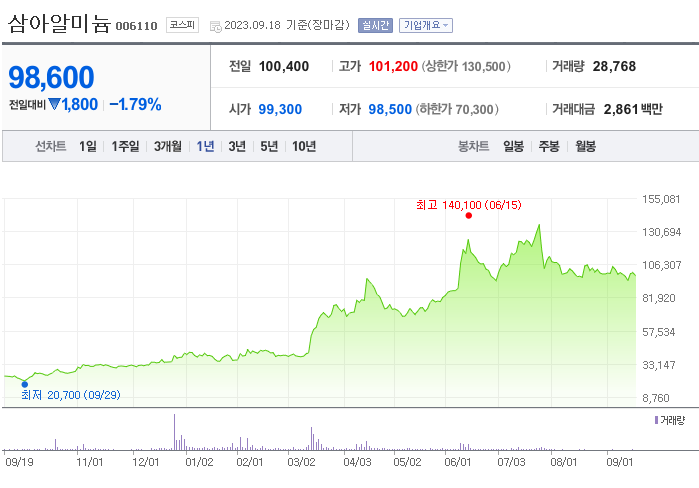Screen dimensions: 699x488
Task: Click the stock code 006110
Action: 136,26
